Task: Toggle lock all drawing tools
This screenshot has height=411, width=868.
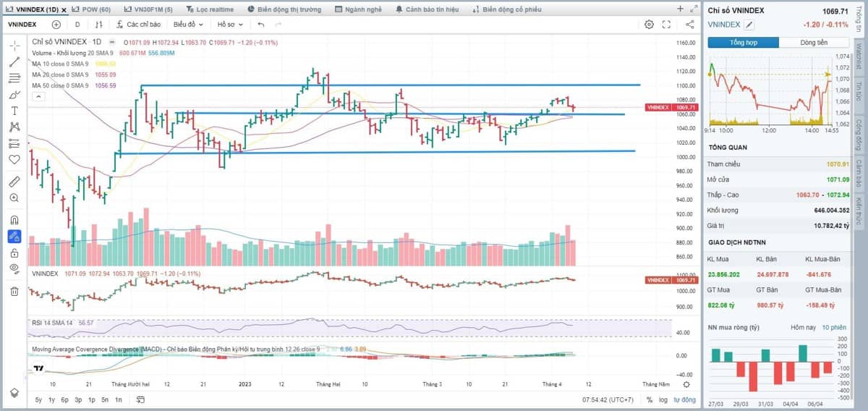Action: click(x=14, y=253)
